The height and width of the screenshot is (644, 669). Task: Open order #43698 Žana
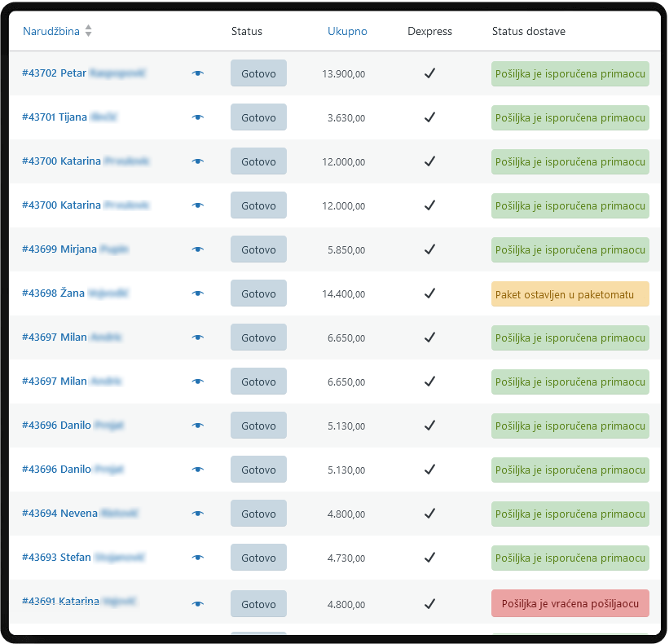[75, 293]
